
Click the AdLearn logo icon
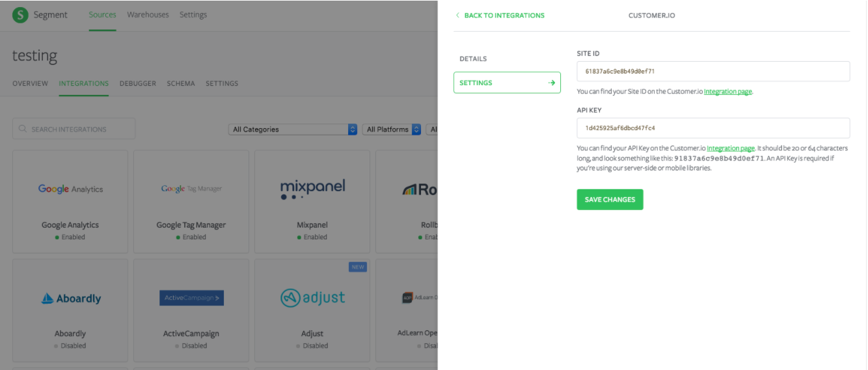(407, 298)
